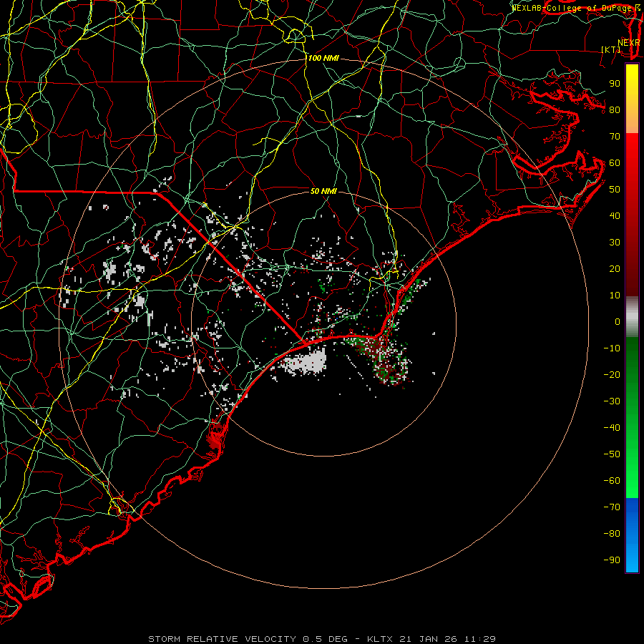The image size is (644, 644).
Task: Click the Storm Relative Velocity caption at bottom
Action: pyautogui.click(x=322, y=639)
